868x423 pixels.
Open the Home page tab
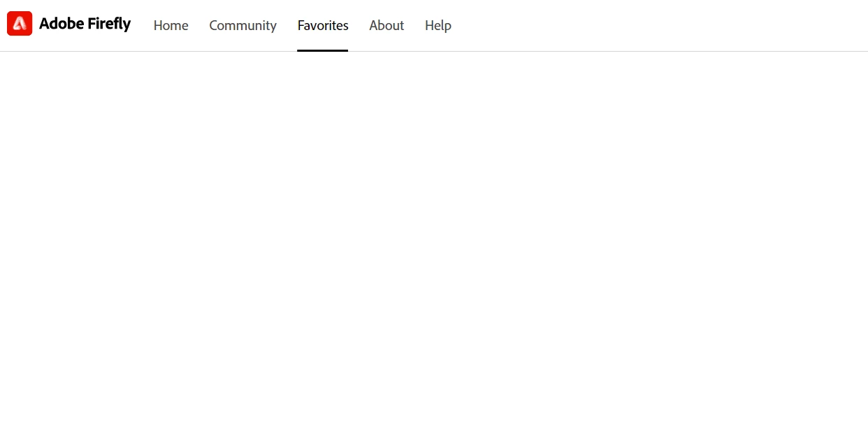[x=171, y=25]
